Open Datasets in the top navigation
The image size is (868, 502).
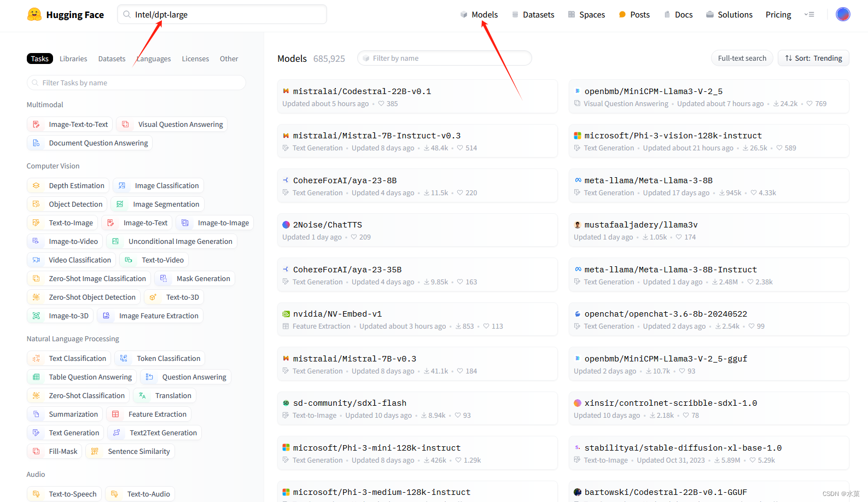(x=533, y=14)
